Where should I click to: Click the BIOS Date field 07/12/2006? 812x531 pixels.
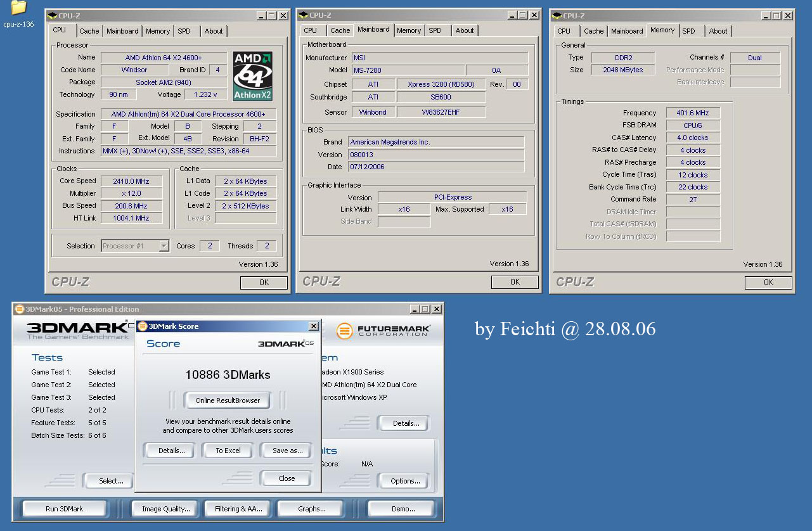437,167
